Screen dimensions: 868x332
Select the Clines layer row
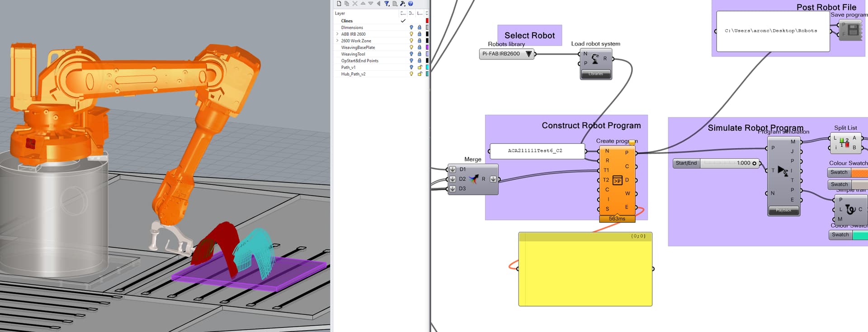point(381,21)
